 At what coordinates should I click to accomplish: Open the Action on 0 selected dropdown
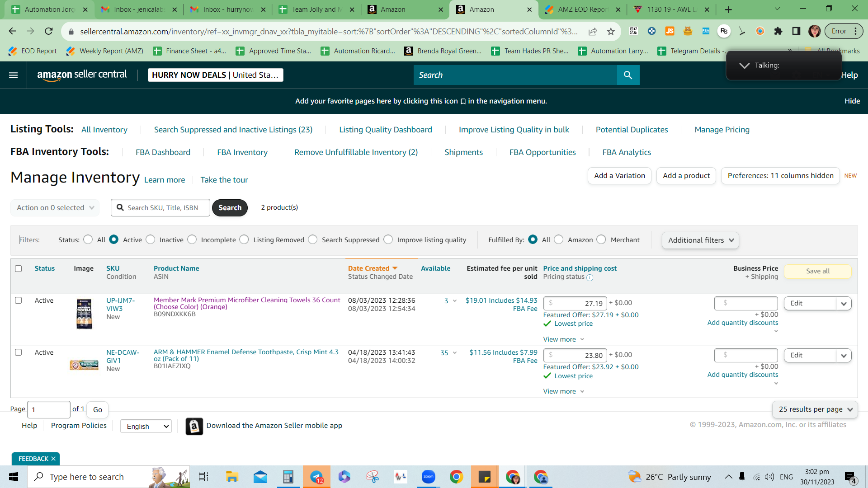click(x=55, y=207)
